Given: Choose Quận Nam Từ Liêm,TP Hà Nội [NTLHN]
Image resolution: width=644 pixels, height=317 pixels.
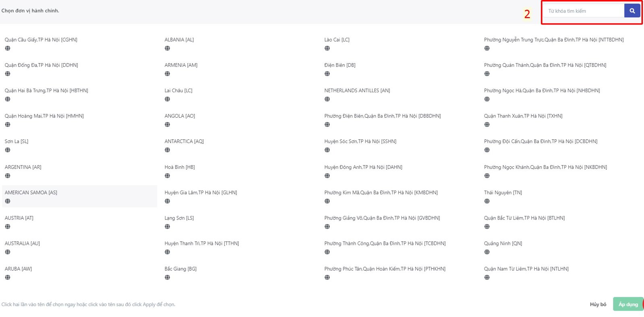Looking at the screenshot, I should pos(526,269).
